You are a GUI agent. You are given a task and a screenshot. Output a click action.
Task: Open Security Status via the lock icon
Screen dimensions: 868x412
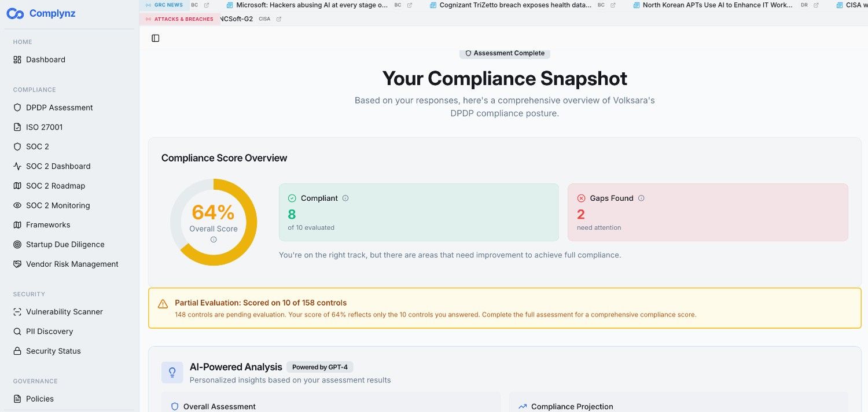coord(17,351)
